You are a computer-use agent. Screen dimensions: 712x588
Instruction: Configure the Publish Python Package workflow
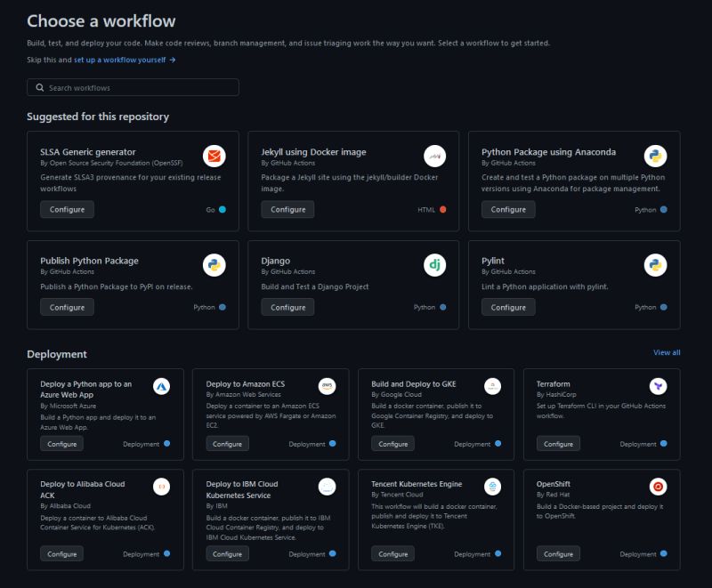[x=67, y=306]
